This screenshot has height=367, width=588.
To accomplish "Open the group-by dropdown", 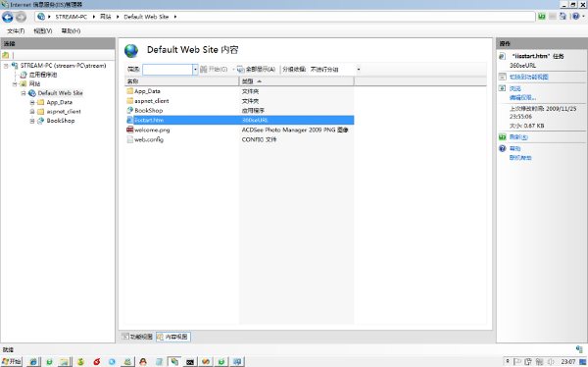I will point(359,69).
